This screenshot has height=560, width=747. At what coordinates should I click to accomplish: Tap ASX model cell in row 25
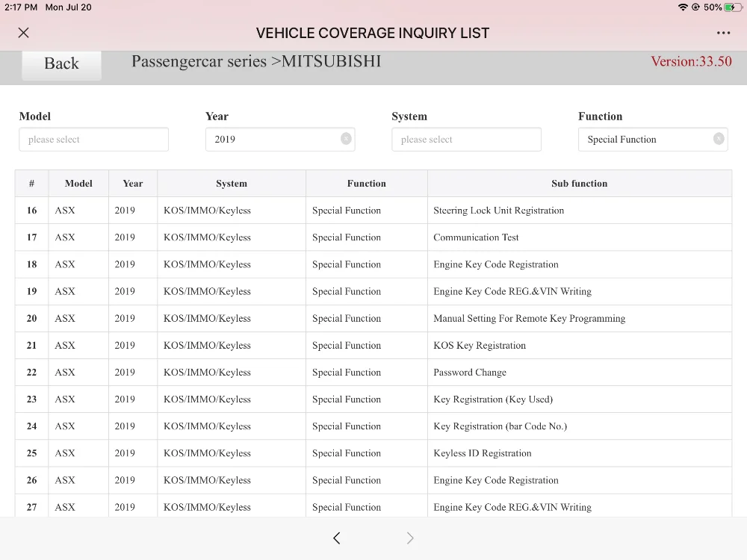coord(78,453)
